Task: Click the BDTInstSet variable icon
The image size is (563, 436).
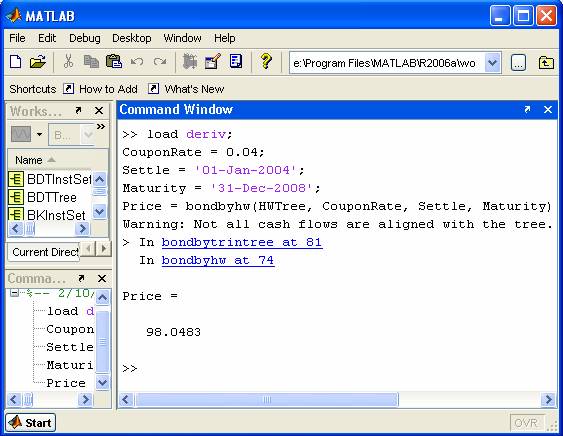Action: [x=16, y=179]
